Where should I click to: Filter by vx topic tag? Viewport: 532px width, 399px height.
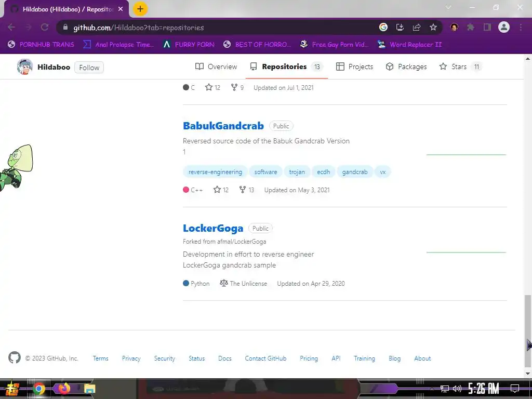coord(383,172)
